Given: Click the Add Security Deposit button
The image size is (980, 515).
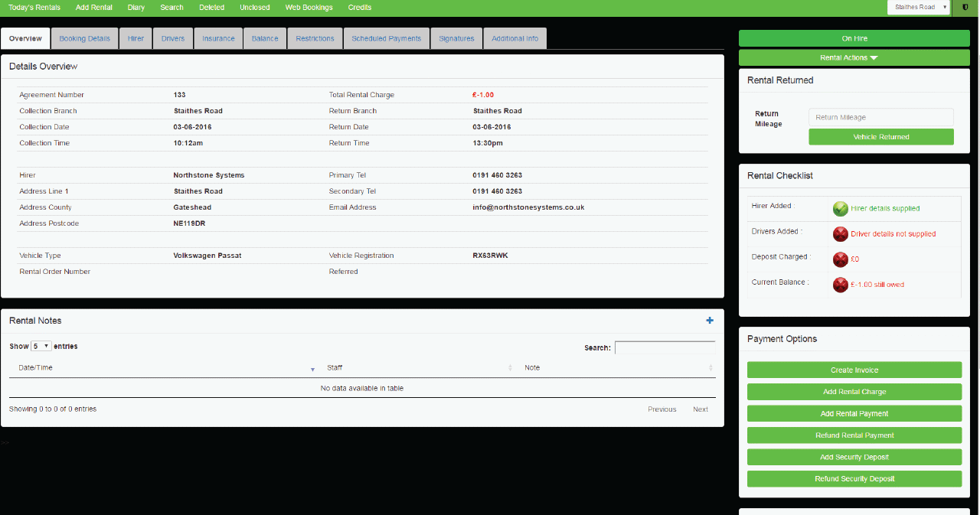Looking at the screenshot, I should (854, 458).
